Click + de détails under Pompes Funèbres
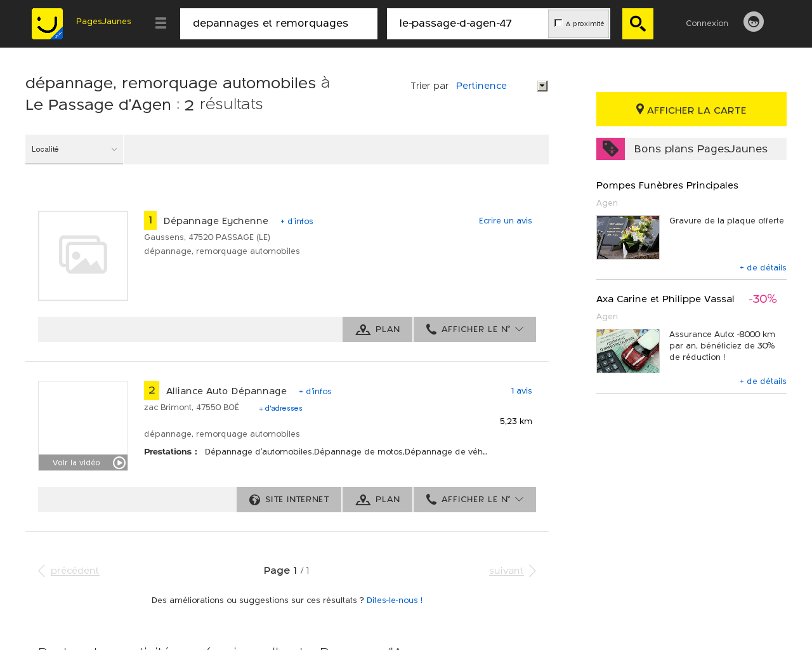 [763, 268]
